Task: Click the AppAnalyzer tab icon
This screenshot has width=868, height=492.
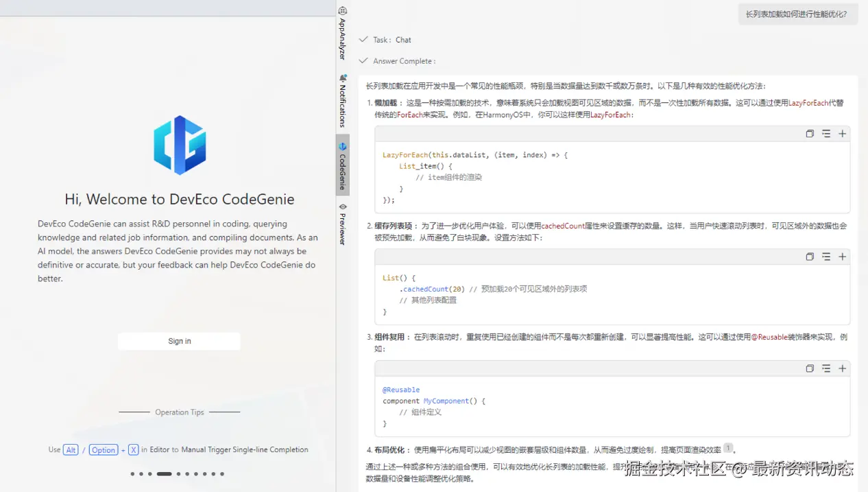Action: [x=343, y=11]
